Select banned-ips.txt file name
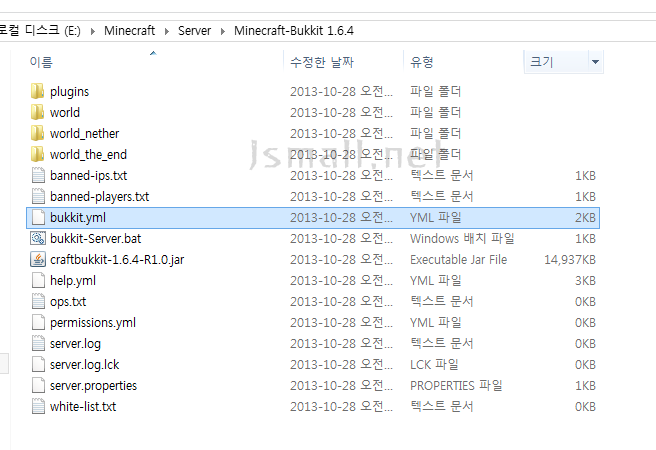 pos(88,175)
